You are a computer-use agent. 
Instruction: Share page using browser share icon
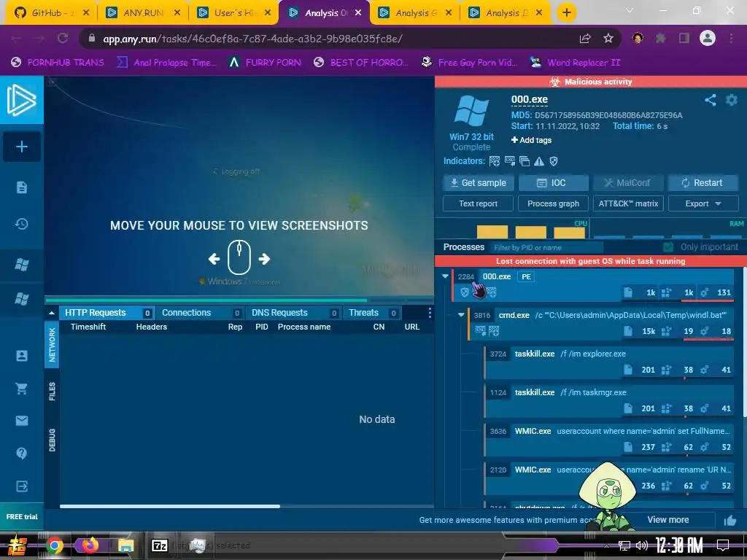585,39
